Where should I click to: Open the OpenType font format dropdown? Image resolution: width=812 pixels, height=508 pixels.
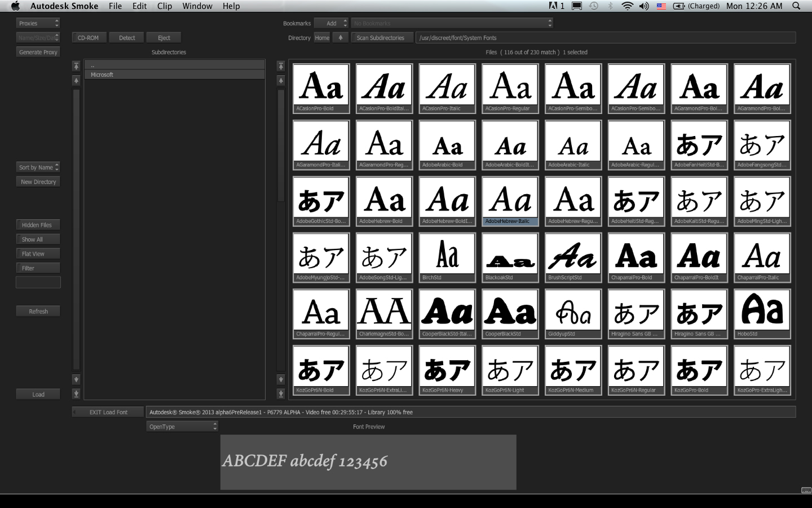pyautogui.click(x=182, y=427)
